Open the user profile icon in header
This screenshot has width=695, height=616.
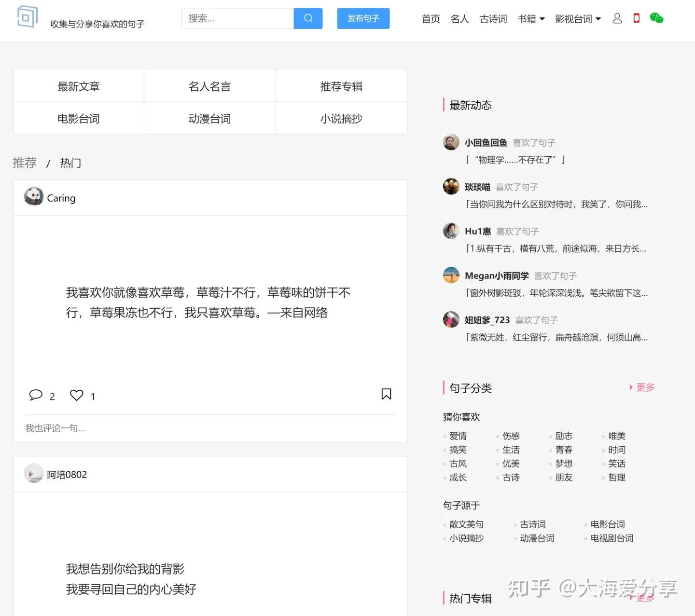click(617, 18)
